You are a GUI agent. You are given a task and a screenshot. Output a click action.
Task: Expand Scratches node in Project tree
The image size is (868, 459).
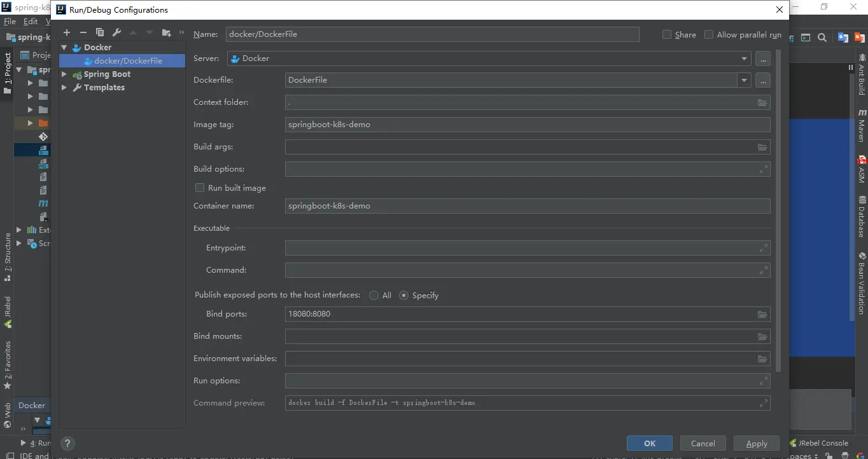click(18, 243)
